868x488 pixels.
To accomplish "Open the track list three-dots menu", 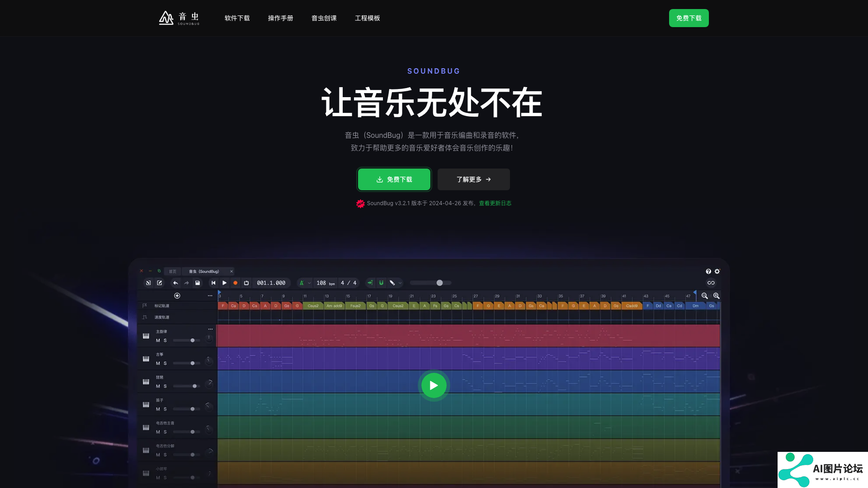I will tap(210, 296).
